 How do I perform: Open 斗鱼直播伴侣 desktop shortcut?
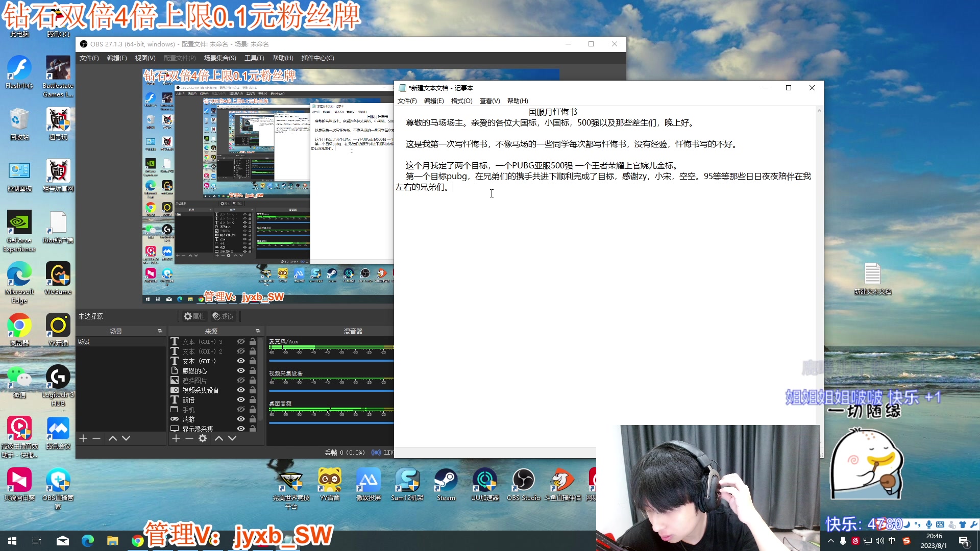tap(562, 485)
